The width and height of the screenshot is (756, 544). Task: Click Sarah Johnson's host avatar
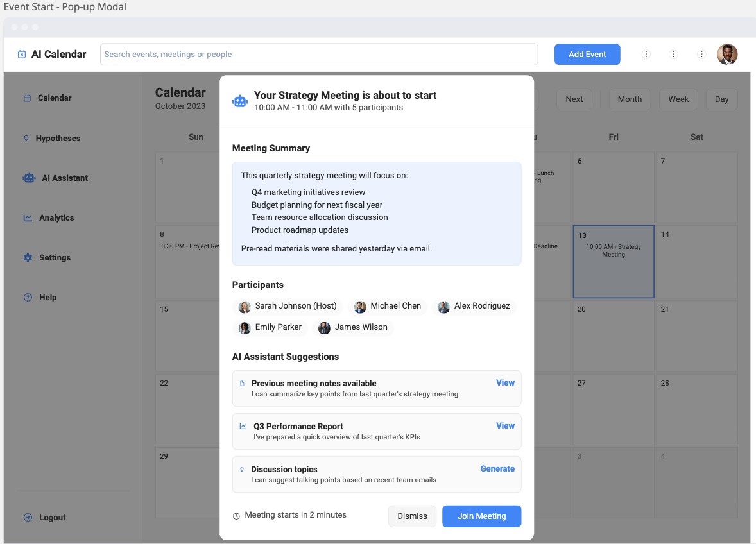[245, 307]
